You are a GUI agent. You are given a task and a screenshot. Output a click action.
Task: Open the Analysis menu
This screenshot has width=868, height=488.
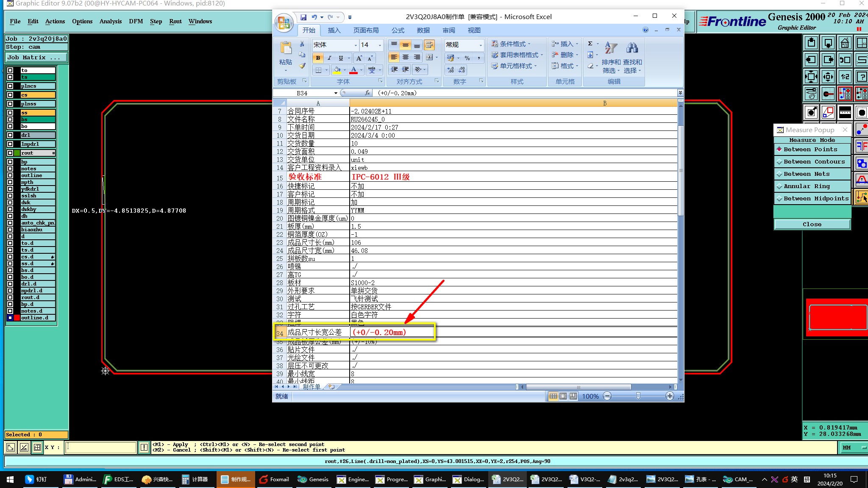coord(110,21)
